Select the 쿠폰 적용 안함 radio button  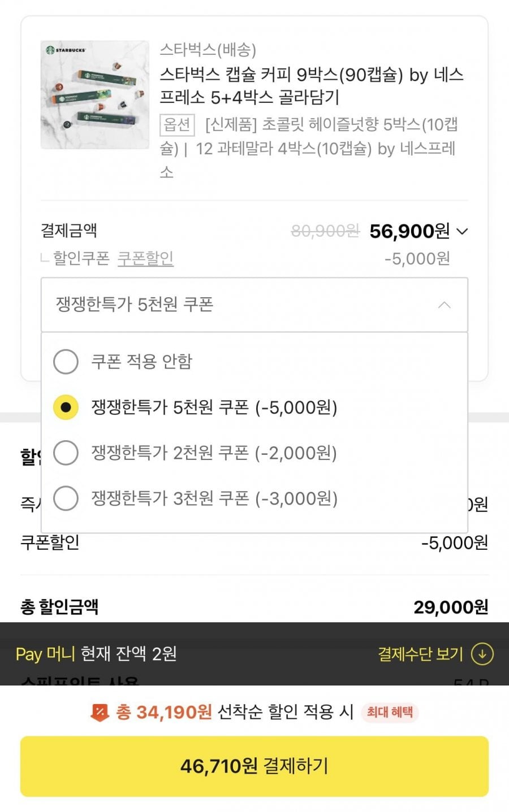click(66, 362)
